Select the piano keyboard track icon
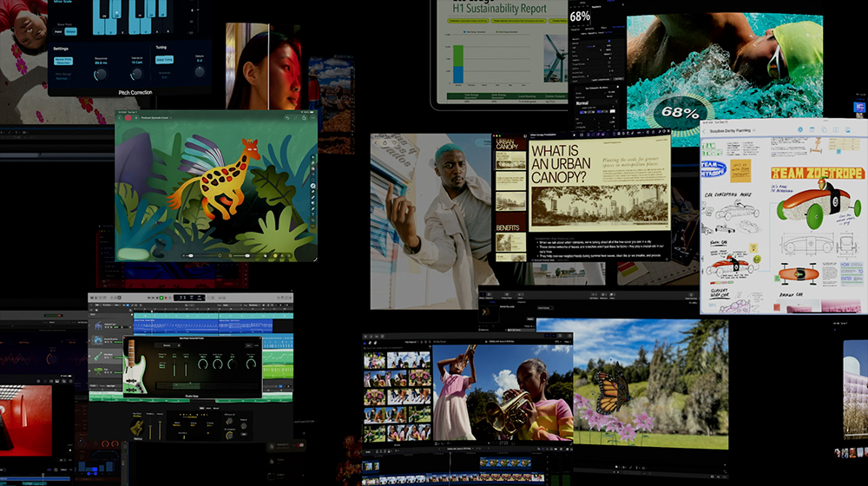This screenshot has width=868, height=486. pyautogui.click(x=98, y=327)
